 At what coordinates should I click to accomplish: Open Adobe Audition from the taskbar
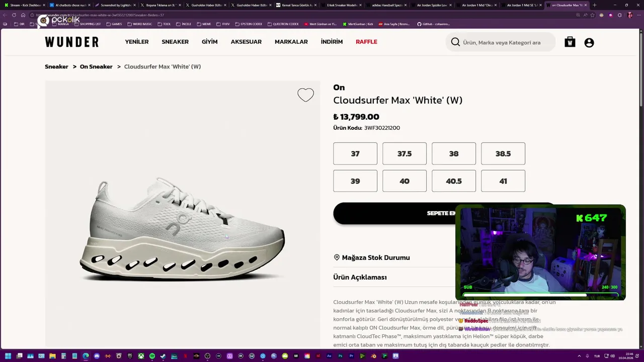(x=329, y=356)
